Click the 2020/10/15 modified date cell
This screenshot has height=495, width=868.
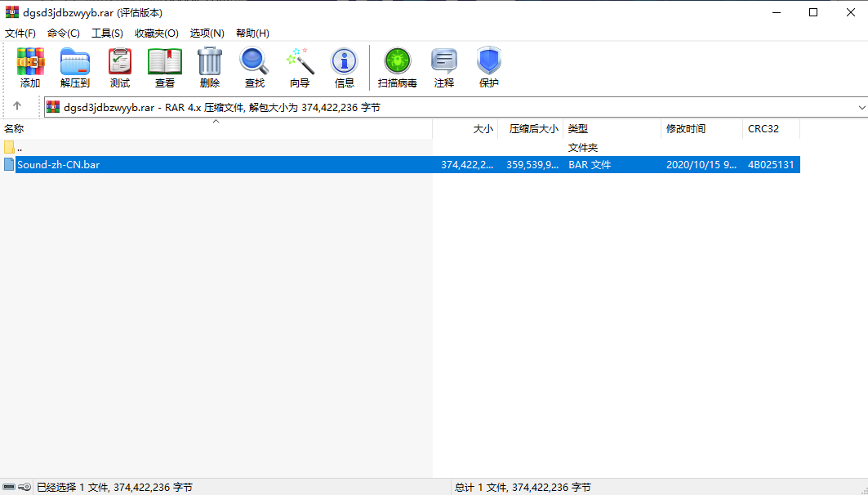(701, 164)
